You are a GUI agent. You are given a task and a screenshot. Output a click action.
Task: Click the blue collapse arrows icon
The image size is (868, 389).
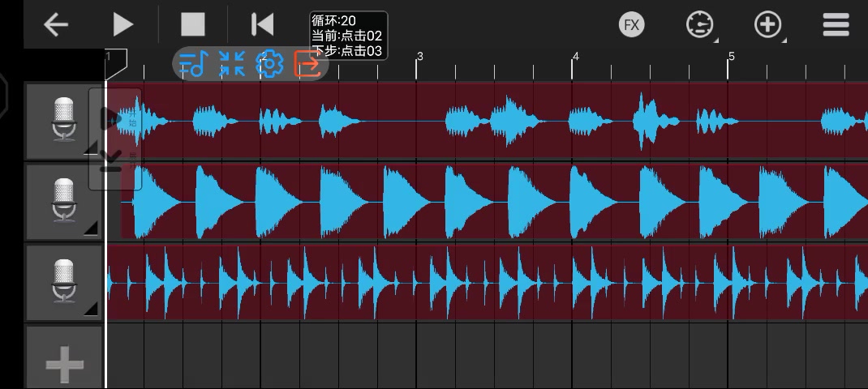click(x=232, y=64)
